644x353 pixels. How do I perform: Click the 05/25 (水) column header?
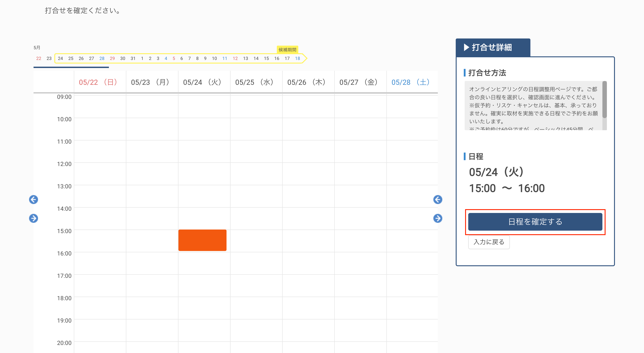[x=254, y=82]
